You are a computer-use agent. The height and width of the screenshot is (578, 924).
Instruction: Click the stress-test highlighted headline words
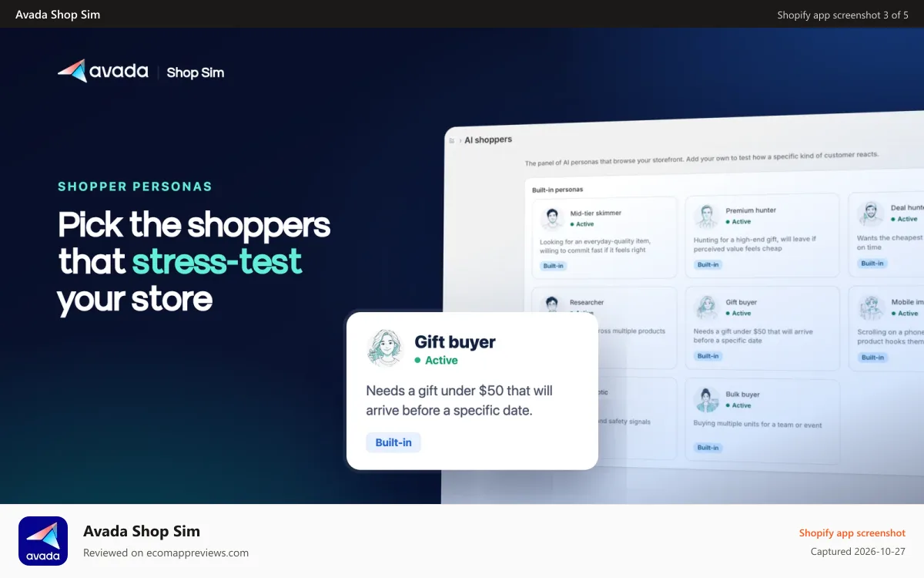(217, 262)
